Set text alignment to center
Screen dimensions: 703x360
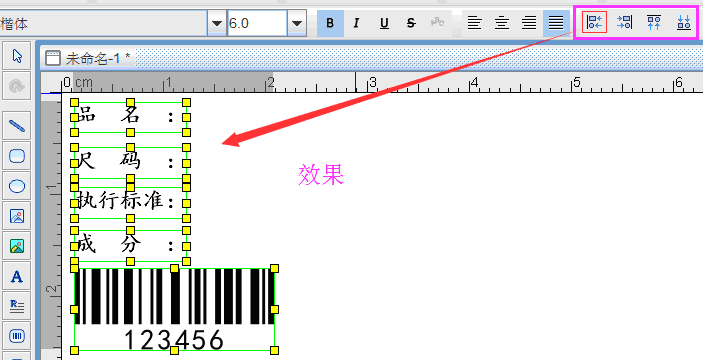pyautogui.click(x=502, y=23)
